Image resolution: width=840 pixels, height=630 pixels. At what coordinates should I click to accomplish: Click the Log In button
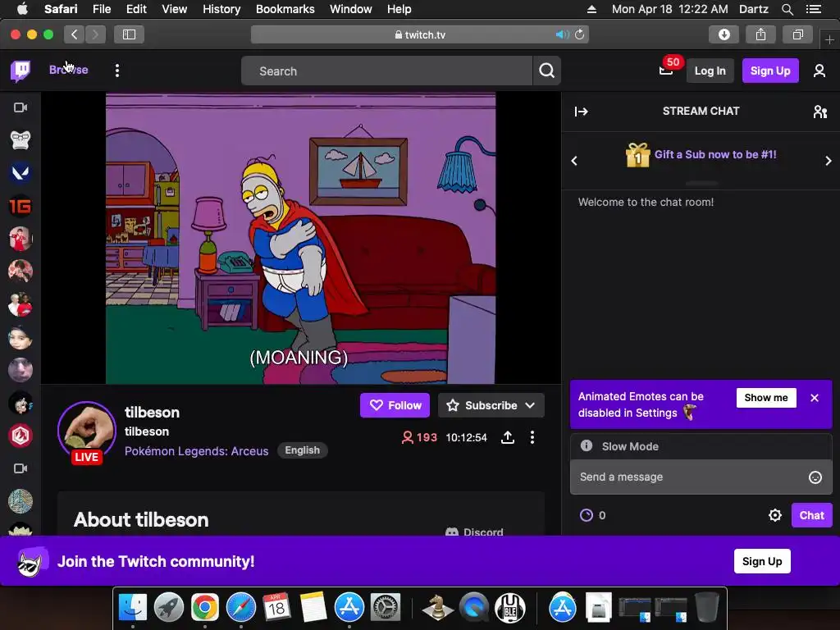pyautogui.click(x=710, y=71)
